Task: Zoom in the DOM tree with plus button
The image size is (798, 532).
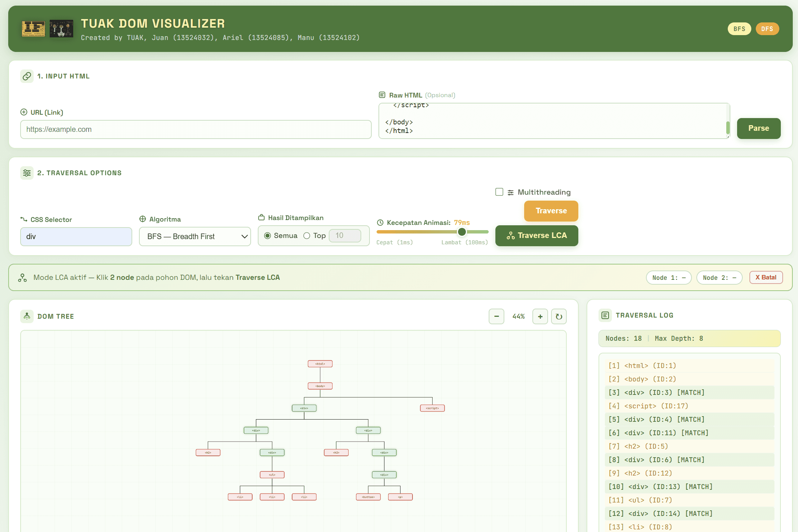Action: [x=540, y=316]
